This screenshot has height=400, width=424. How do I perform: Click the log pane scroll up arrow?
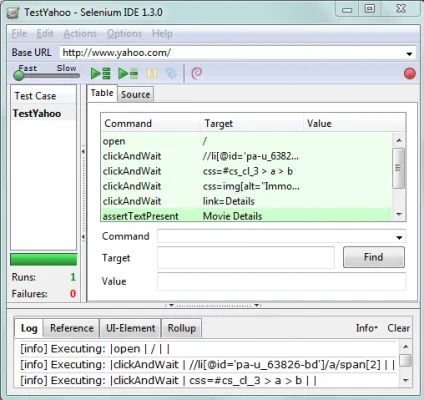coord(405,347)
